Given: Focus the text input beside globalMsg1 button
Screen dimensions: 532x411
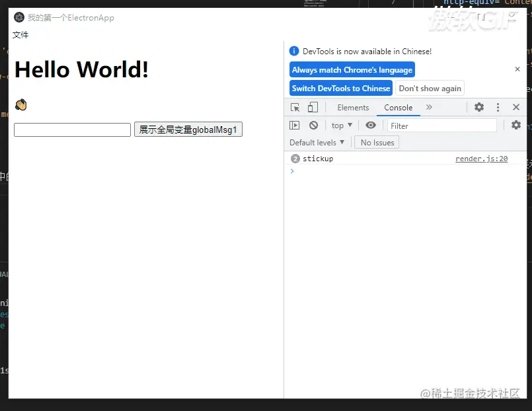Looking at the screenshot, I should pyautogui.click(x=72, y=130).
